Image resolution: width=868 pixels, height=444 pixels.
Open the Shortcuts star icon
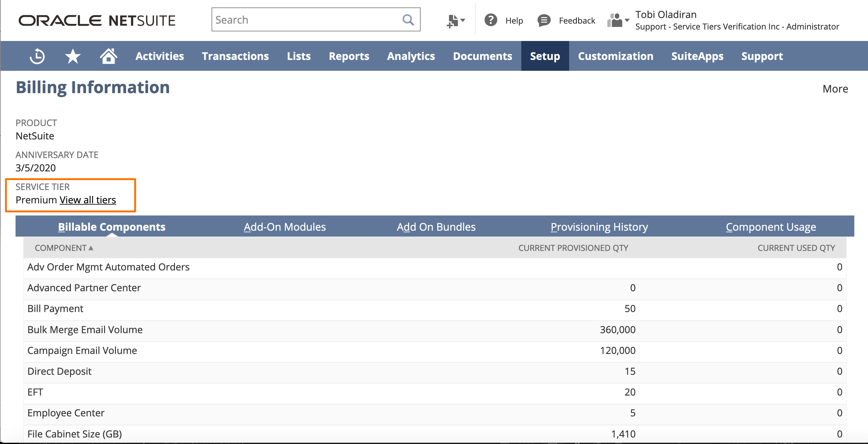[73, 56]
